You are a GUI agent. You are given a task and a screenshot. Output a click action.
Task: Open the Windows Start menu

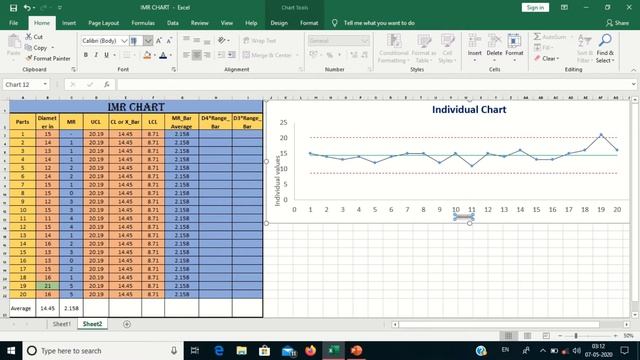coord(11,351)
